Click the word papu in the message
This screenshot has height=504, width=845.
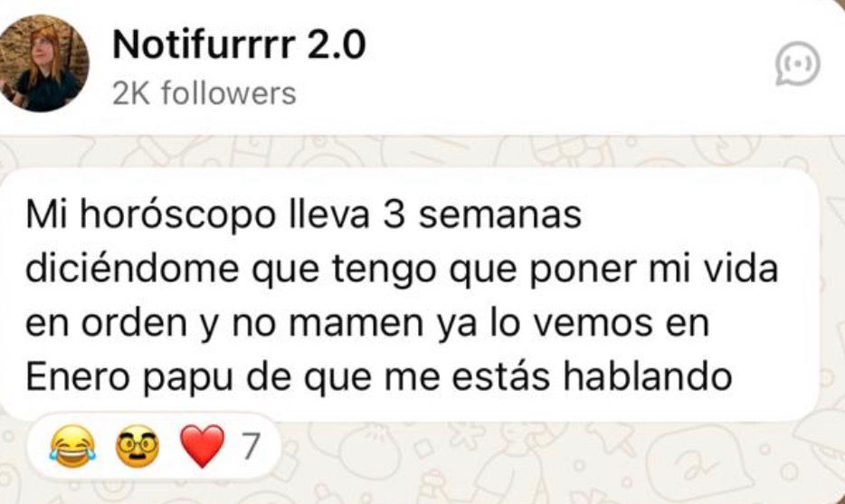pos(188,378)
